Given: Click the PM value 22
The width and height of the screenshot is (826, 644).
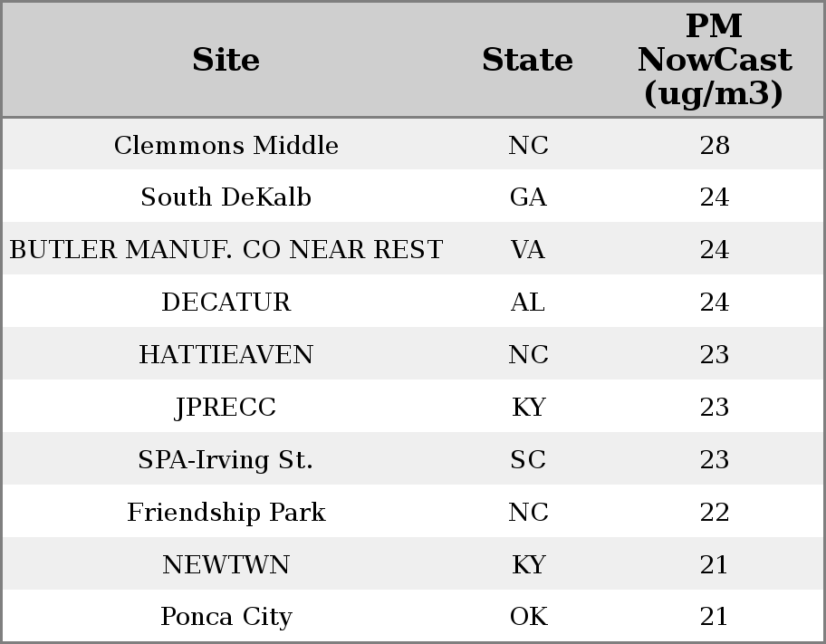Looking at the screenshot, I should click(714, 513).
